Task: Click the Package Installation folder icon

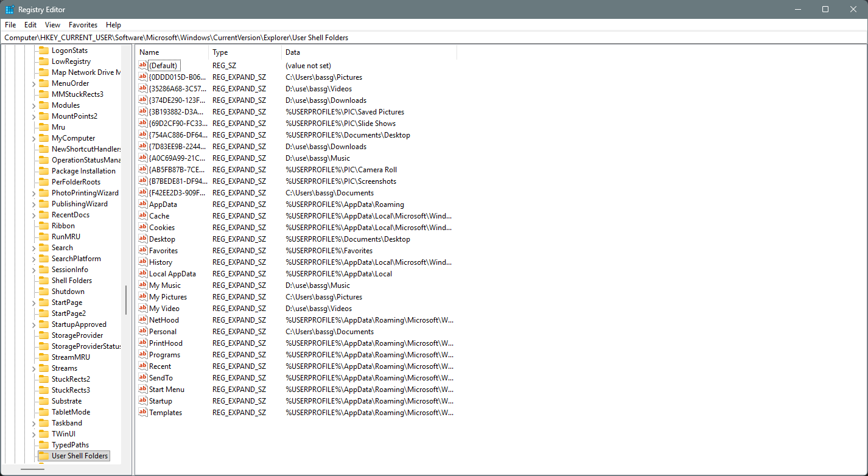Action: (44, 171)
